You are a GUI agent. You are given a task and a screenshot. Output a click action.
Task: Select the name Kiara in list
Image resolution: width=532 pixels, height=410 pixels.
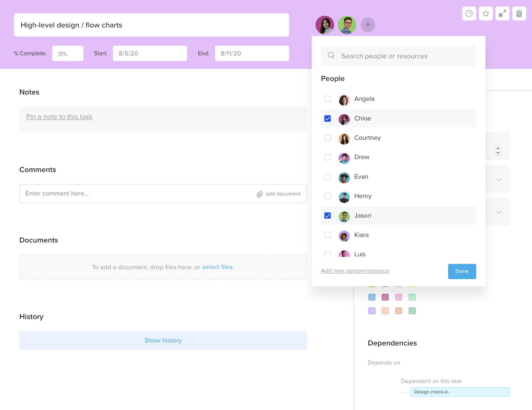[361, 235]
